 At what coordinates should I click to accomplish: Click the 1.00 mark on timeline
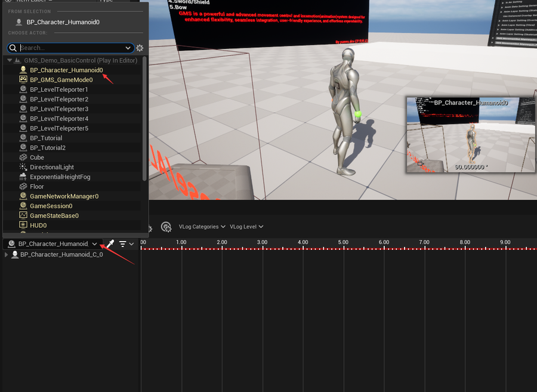pyautogui.click(x=181, y=242)
